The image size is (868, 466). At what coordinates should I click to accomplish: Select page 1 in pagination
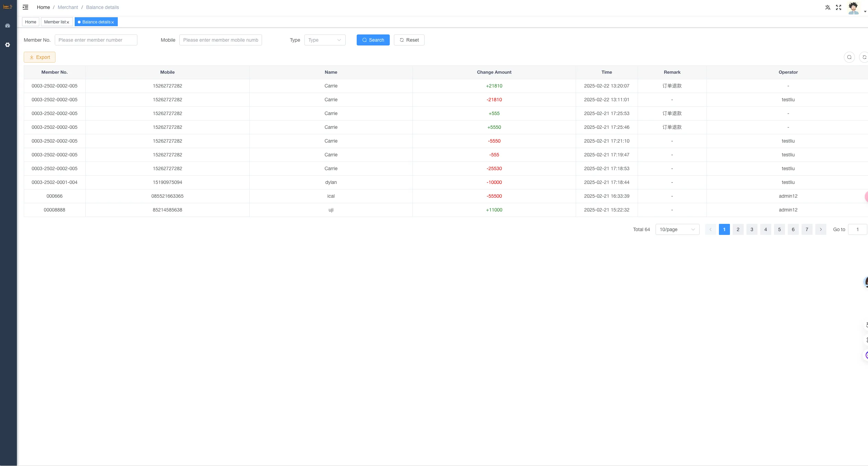click(x=724, y=229)
